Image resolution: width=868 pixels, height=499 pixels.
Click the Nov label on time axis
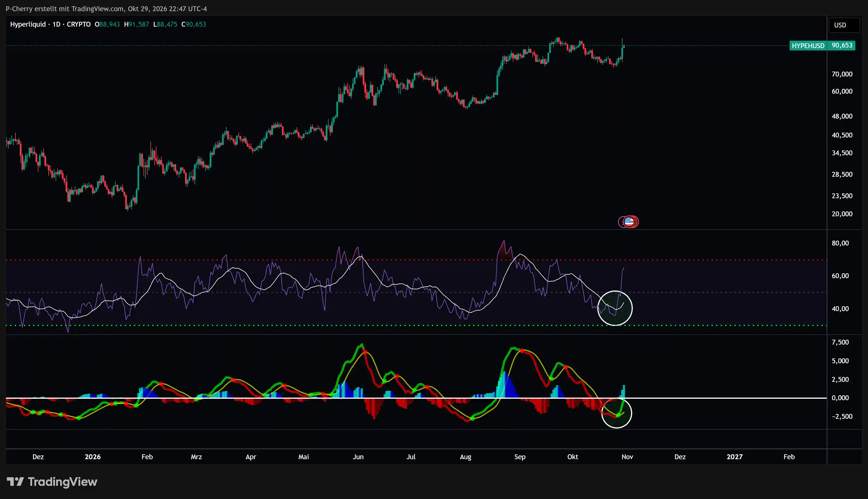[627, 457]
